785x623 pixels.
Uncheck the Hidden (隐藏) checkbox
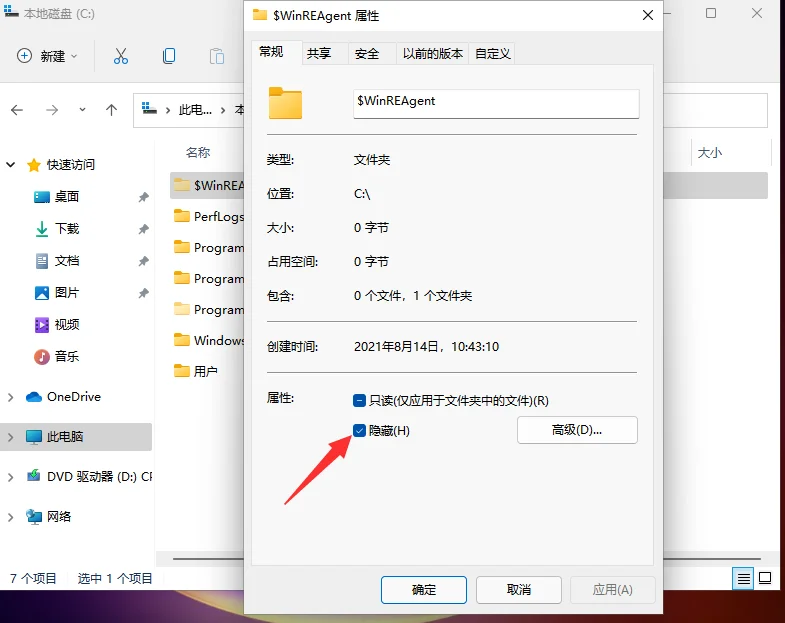coord(360,430)
